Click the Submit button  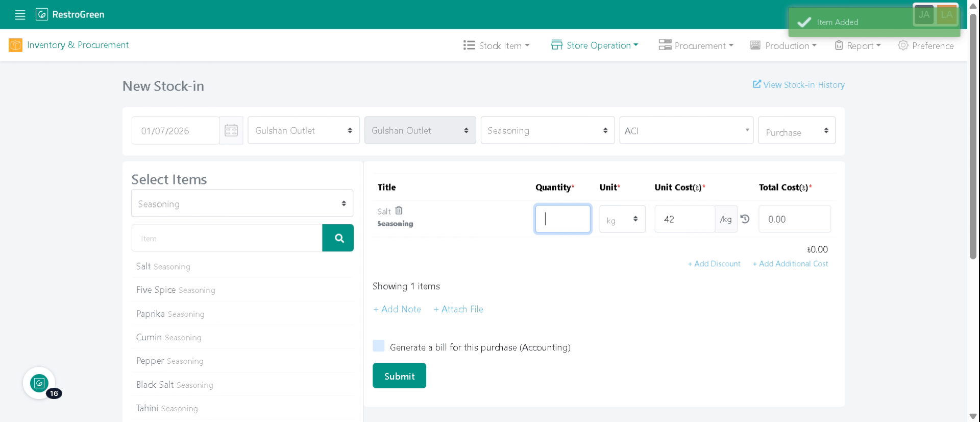(x=399, y=376)
